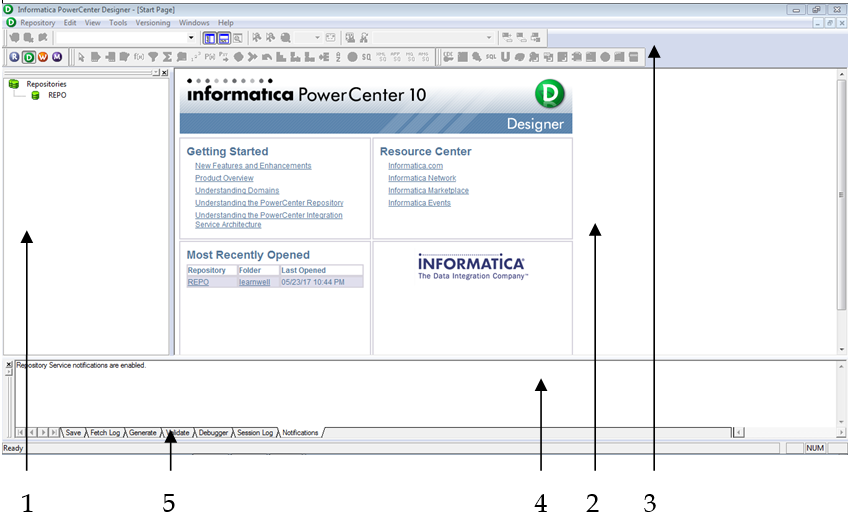
Task: Open the learnwell folder link
Action: [254, 282]
